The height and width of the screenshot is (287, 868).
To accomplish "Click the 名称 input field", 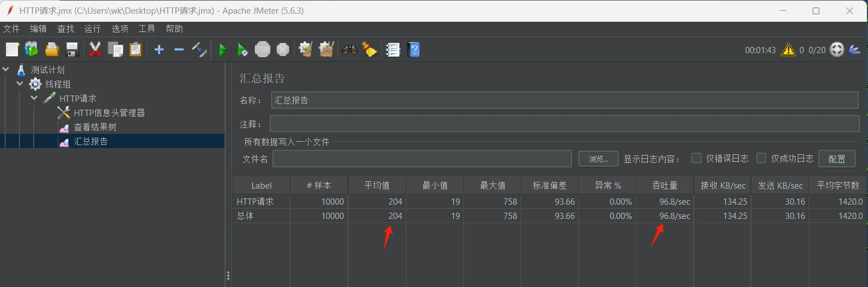I will click(x=565, y=100).
